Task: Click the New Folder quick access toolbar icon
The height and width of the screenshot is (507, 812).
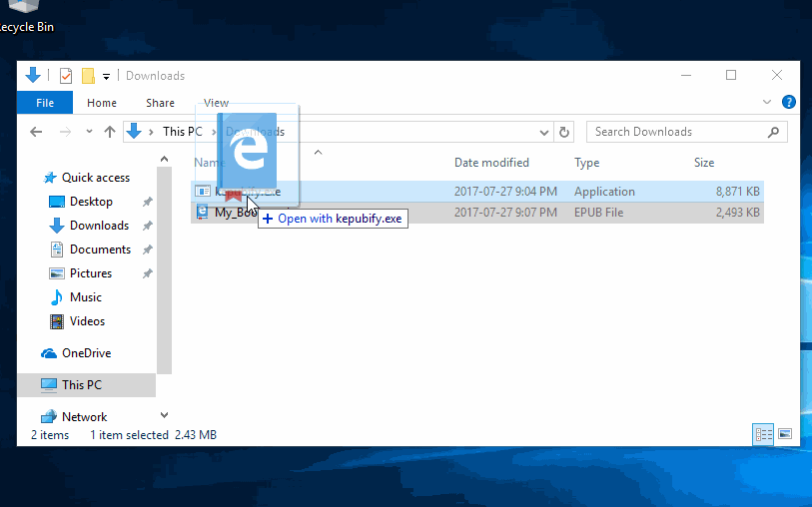Action: [x=89, y=76]
